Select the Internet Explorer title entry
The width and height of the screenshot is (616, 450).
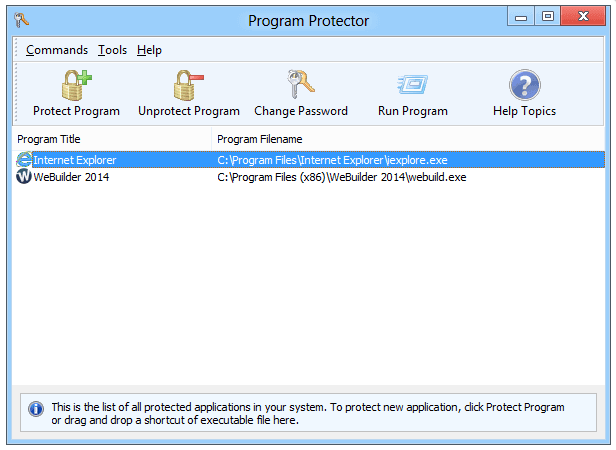tap(75, 160)
